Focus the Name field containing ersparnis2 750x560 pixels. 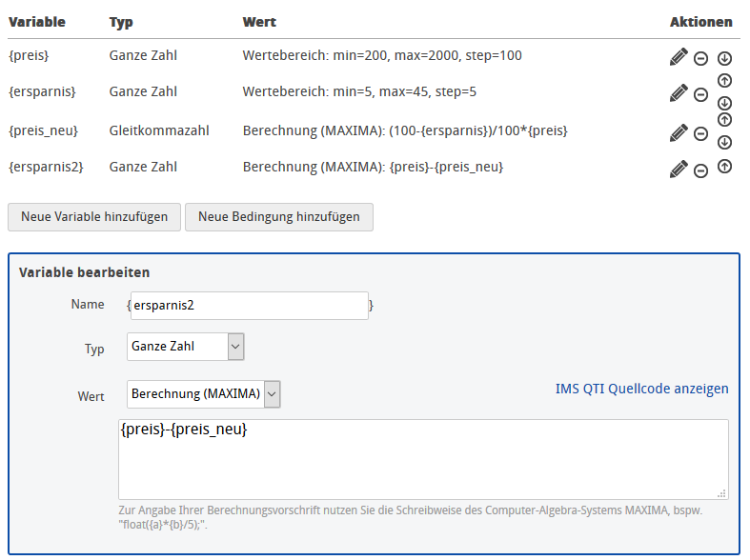click(x=248, y=306)
